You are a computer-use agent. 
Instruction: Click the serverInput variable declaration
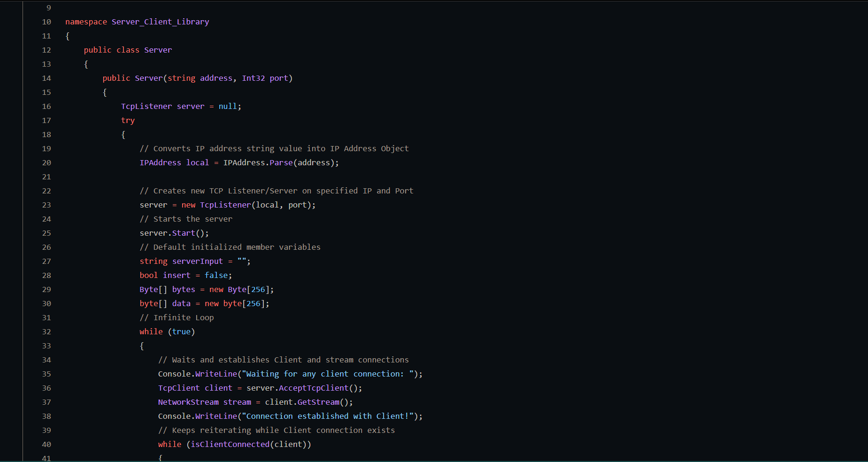point(197,262)
